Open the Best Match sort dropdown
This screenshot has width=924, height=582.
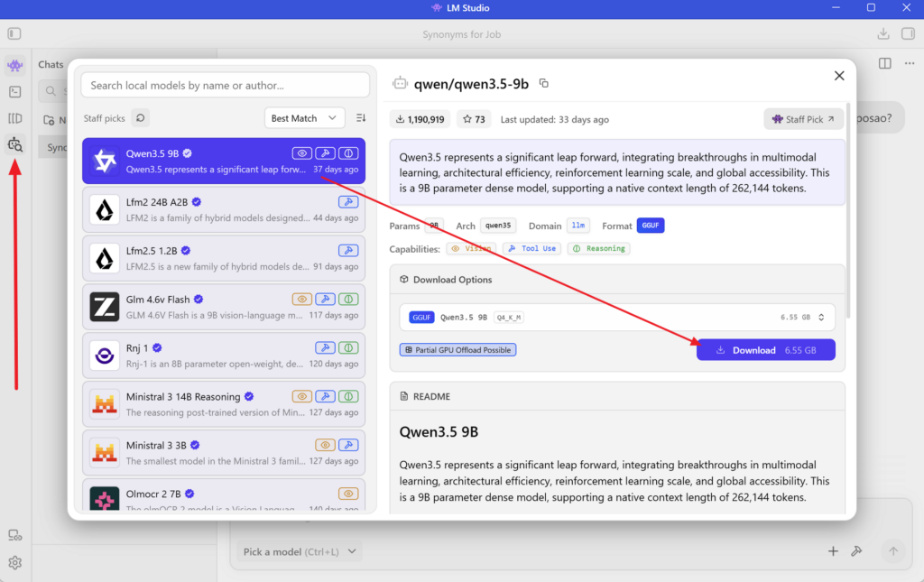(x=304, y=118)
